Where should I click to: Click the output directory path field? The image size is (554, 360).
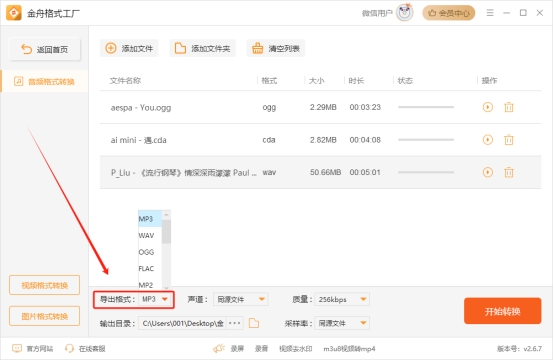[183, 323]
